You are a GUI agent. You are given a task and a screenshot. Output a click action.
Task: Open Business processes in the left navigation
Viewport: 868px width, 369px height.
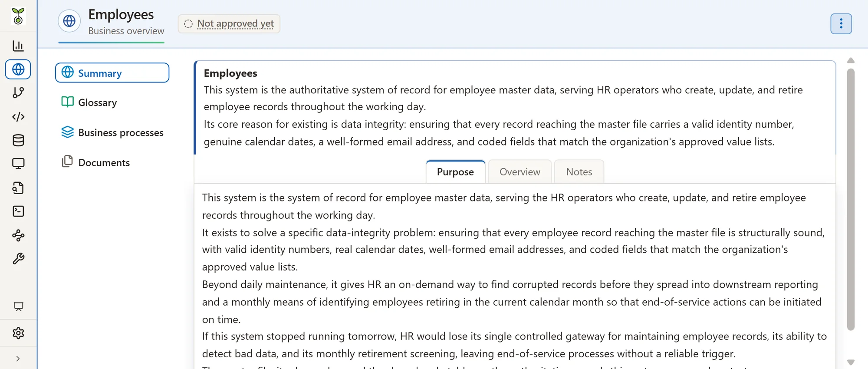coord(112,132)
